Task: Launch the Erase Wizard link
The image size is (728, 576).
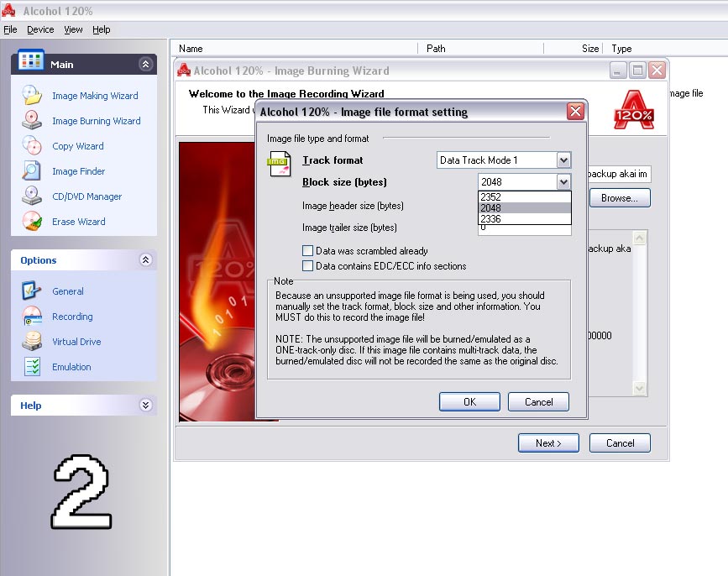Action: 78,222
